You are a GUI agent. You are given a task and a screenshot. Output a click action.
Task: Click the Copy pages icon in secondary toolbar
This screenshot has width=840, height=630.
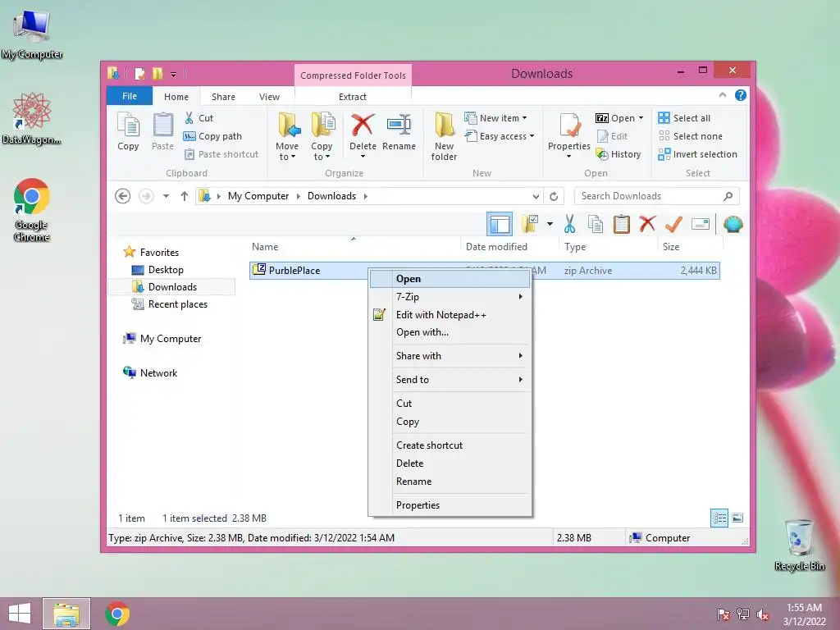(x=596, y=224)
